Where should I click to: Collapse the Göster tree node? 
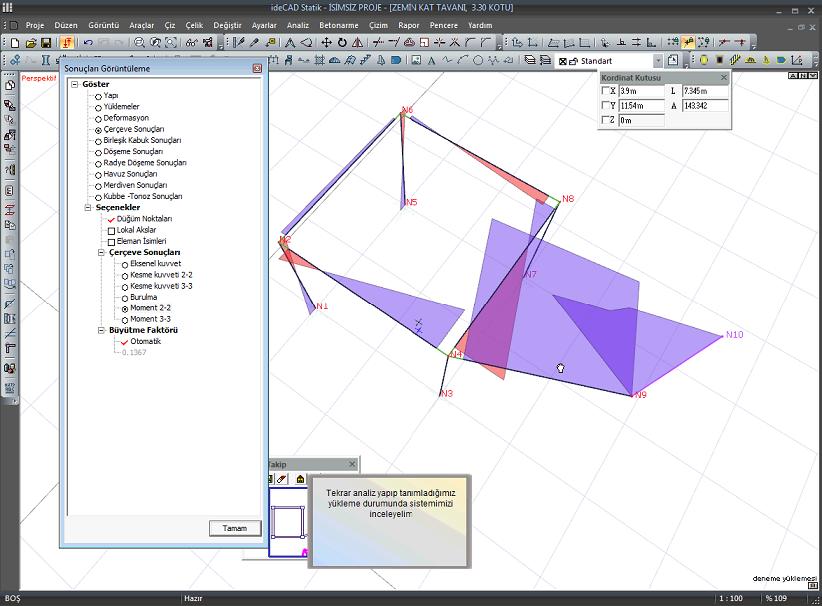click(74, 84)
